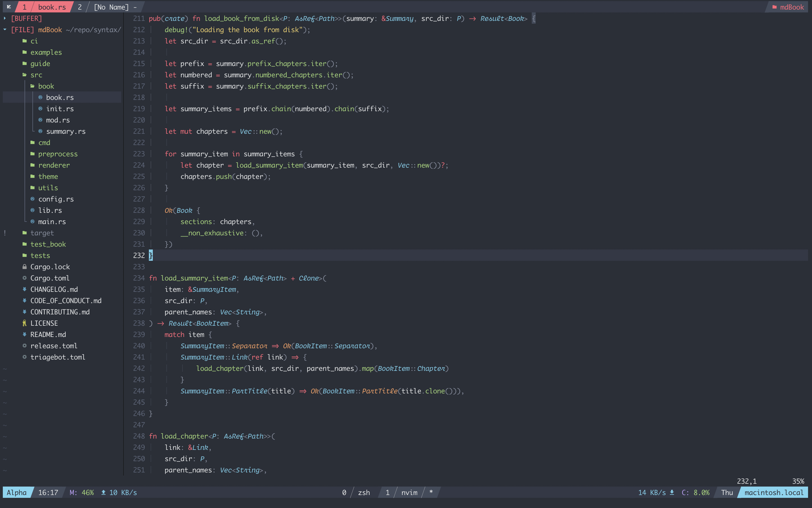Click the Rust icon beside mod.rs
Viewport: 812px width, 508px height.
[x=40, y=120]
